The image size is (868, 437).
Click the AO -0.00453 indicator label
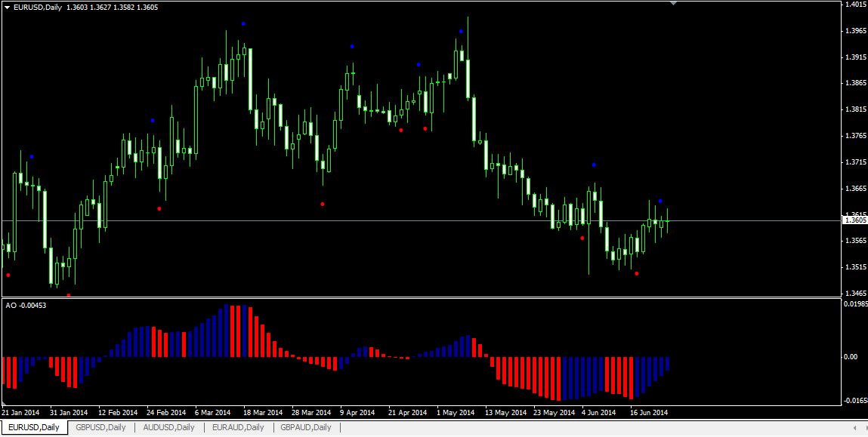(26, 305)
